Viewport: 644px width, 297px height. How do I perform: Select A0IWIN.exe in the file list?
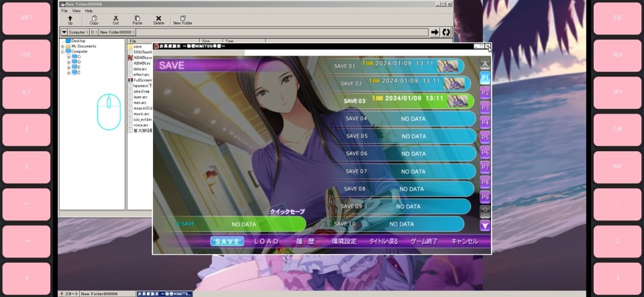pyautogui.click(x=140, y=58)
